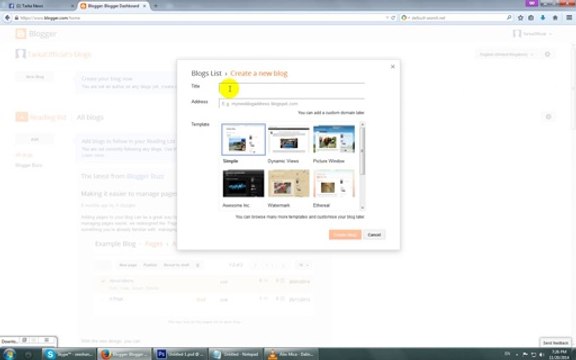Viewport: 576px width, 360px height.
Task: Click the template list scrollbar thumb
Action: tap(363, 151)
